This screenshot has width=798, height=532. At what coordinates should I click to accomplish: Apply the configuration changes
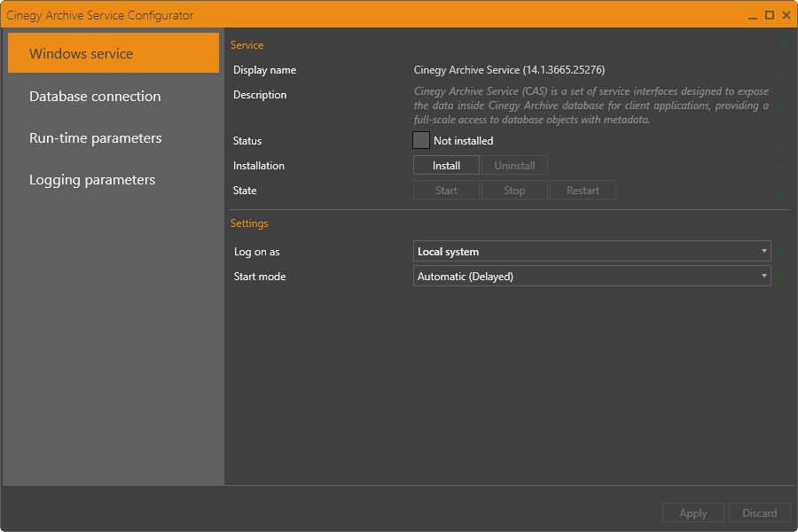pos(693,512)
